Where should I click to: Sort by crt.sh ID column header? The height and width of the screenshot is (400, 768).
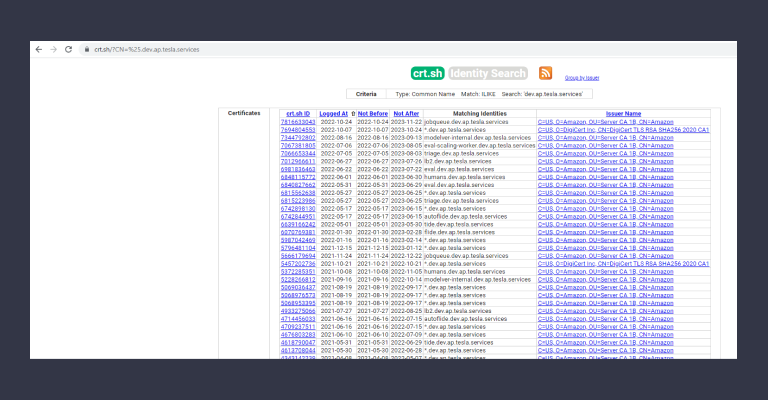(x=298, y=114)
